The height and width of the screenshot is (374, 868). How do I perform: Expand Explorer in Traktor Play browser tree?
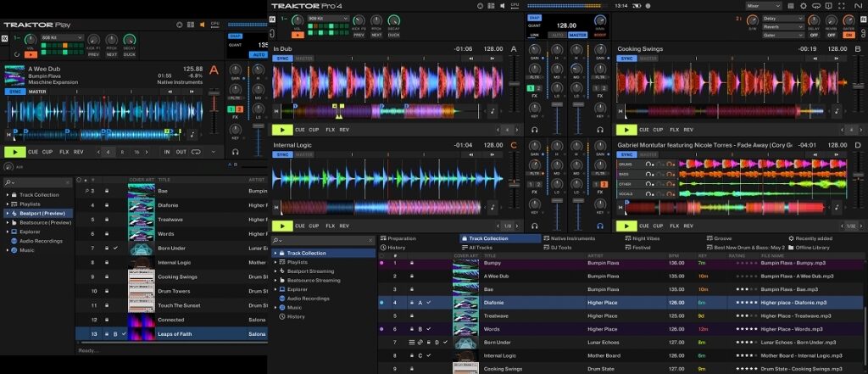tap(7, 232)
